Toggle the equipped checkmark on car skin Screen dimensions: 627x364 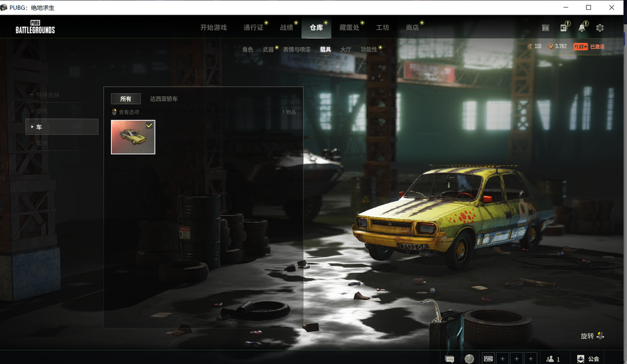(149, 125)
